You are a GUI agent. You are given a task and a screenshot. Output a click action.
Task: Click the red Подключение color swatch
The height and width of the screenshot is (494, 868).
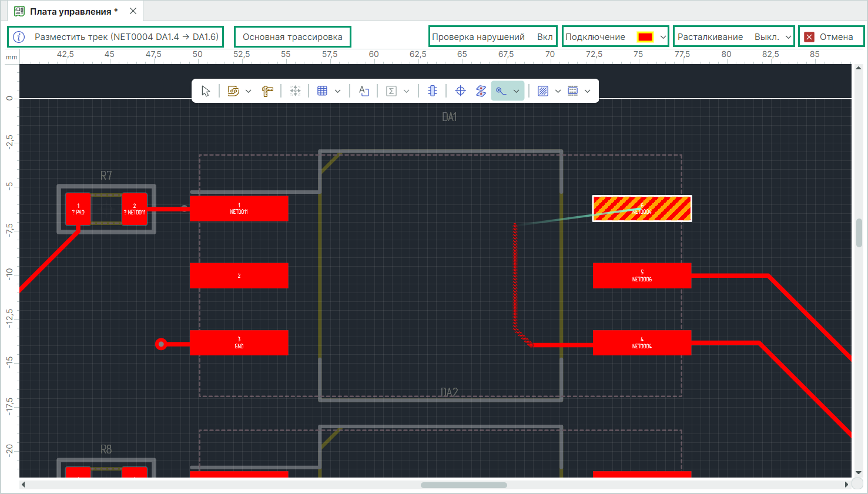click(645, 37)
